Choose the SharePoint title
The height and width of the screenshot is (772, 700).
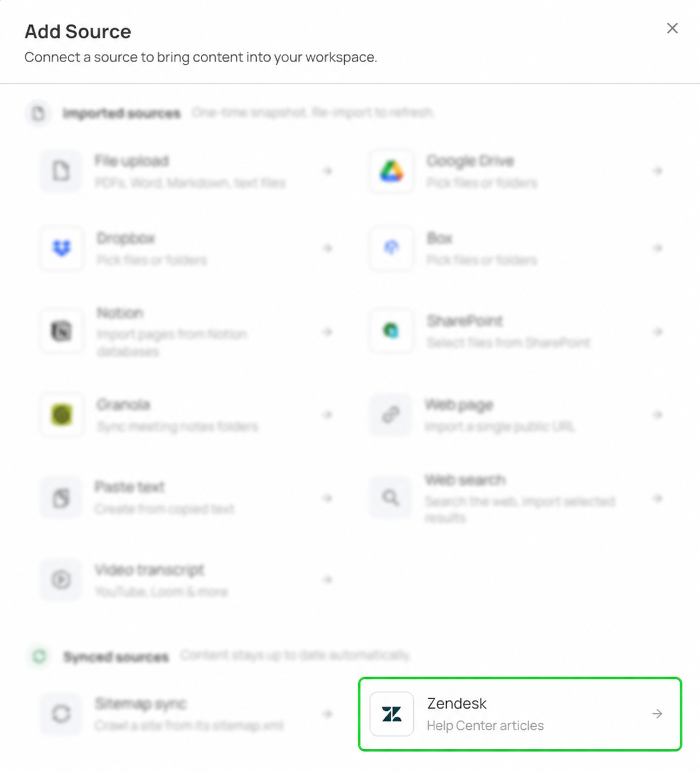465,321
